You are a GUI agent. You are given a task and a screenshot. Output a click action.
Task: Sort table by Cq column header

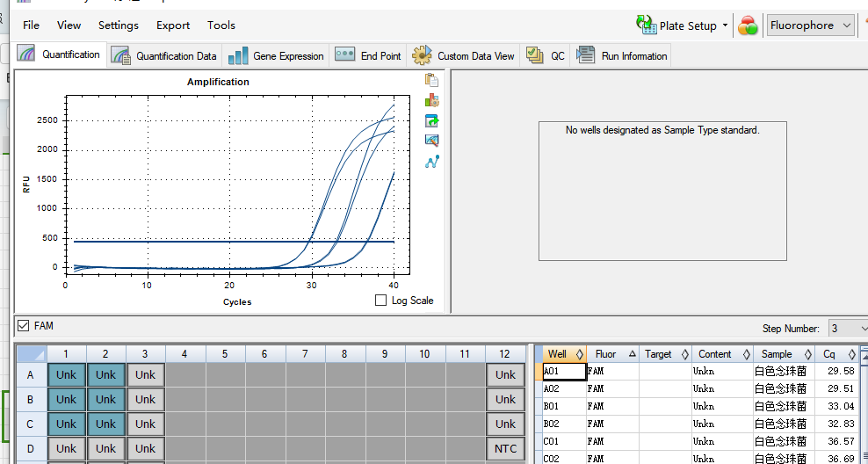tap(836, 354)
